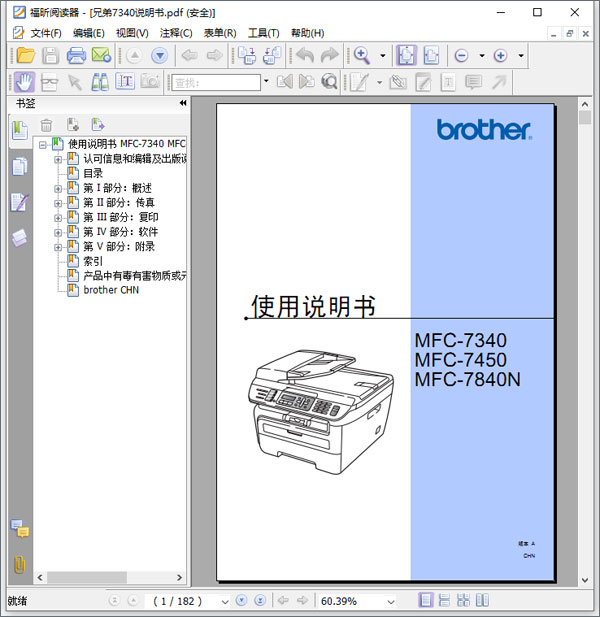Viewport: 600px width, 617px height.
Task: Click the pencil annotation tool
Action: click(x=423, y=83)
